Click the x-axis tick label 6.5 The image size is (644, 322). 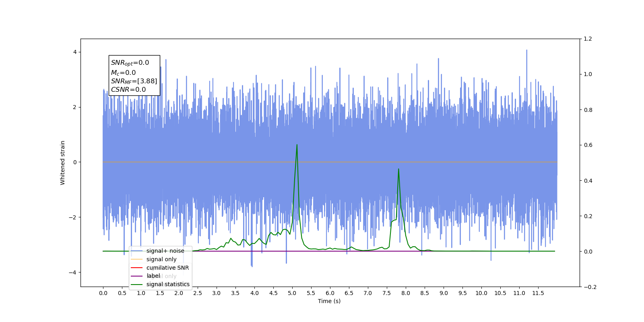[x=349, y=293]
